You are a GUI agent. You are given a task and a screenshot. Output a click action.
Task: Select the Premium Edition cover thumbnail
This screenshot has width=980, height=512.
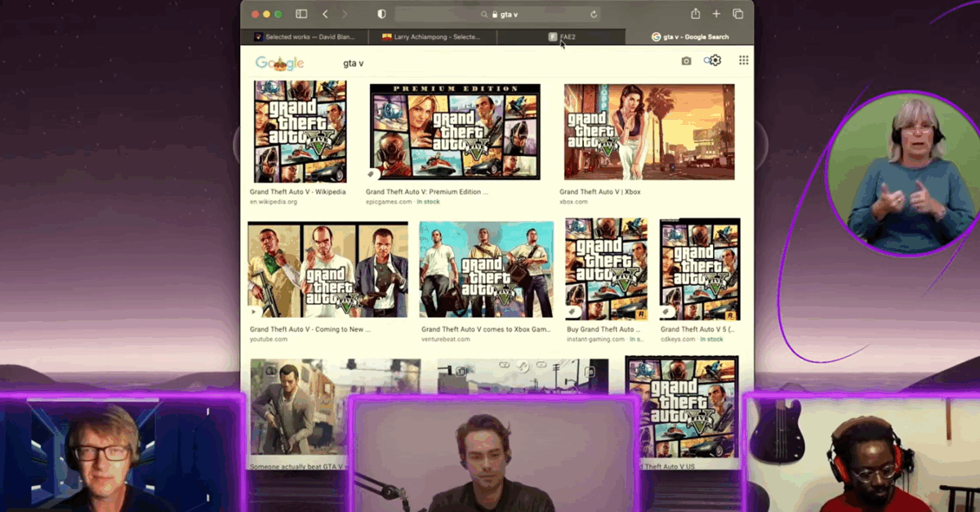coord(455,131)
